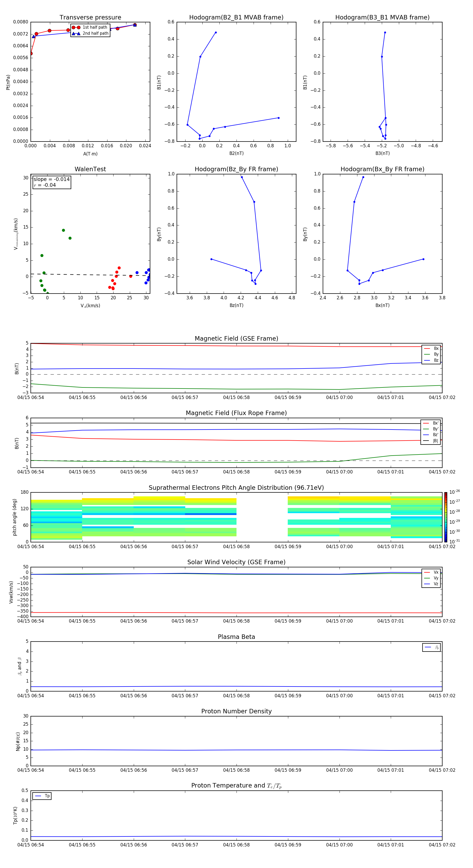Click the "βp and β" y-axis label
Image resolution: width=473 pixels, height=868 pixels.
point(20,666)
